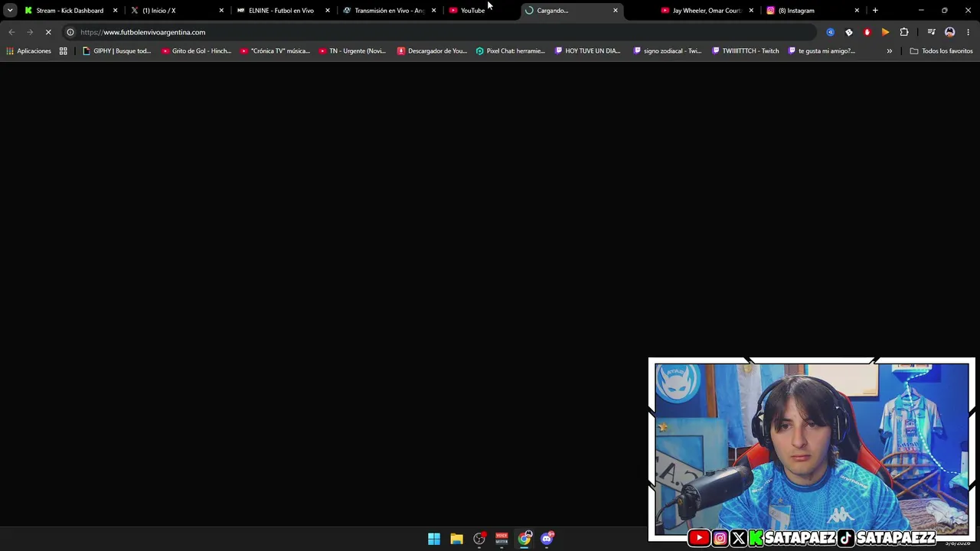Click the blue round extension icon
980x551 pixels.
tap(831, 32)
